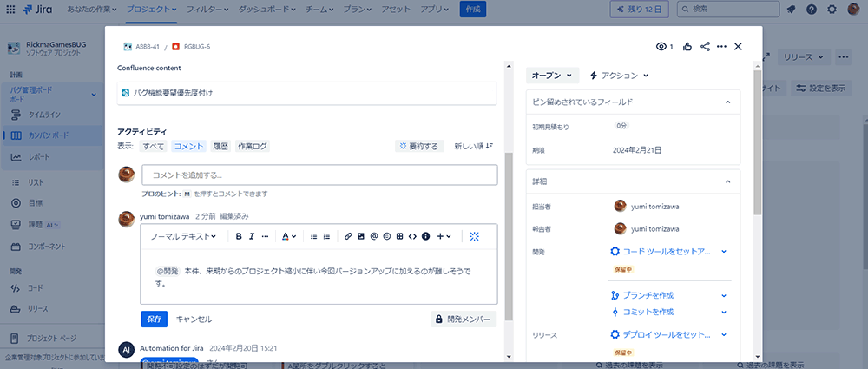This screenshot has width=868, height=369.
Task: Click the AI sparkle icon in editor toolbar
Action: pos(474,236)
